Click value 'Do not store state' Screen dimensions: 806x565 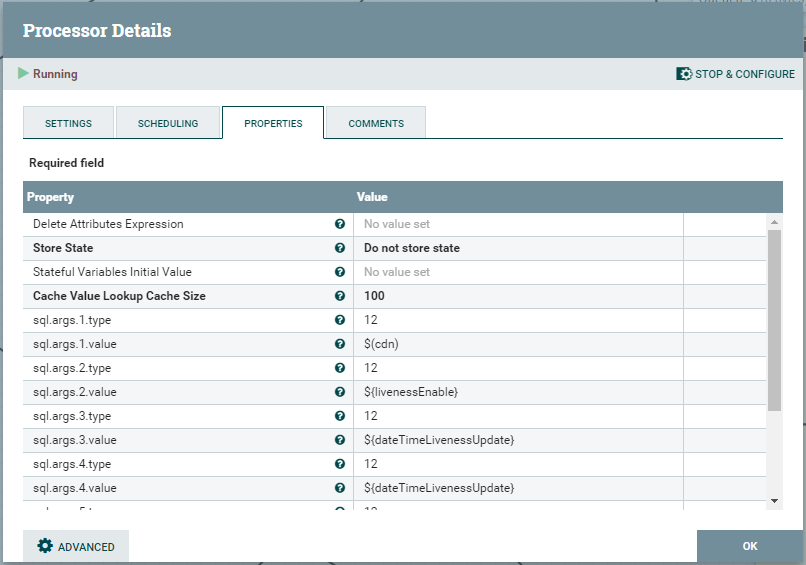(x=412, y=248)
